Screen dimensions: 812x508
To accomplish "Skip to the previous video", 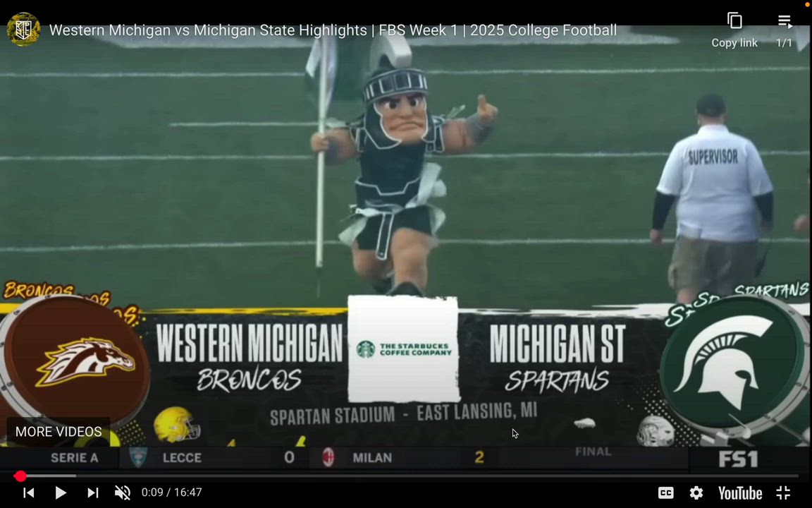I will 29,492.
